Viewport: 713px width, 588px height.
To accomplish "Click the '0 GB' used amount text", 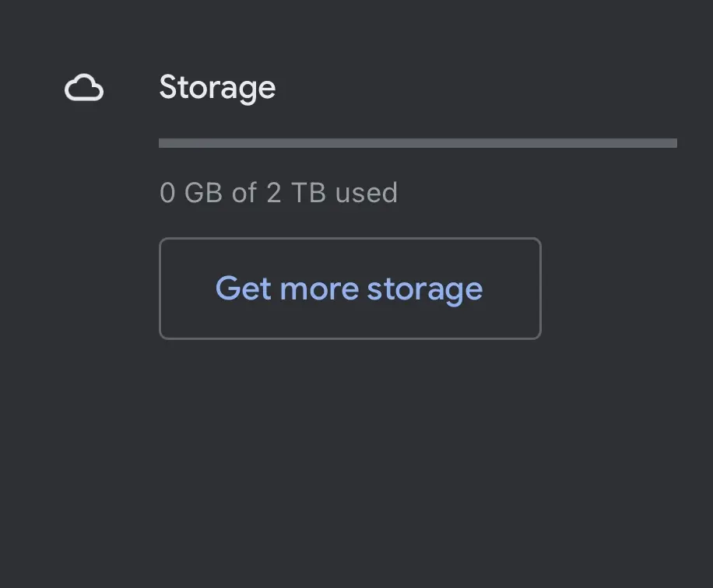I will (x=191, y=193).
